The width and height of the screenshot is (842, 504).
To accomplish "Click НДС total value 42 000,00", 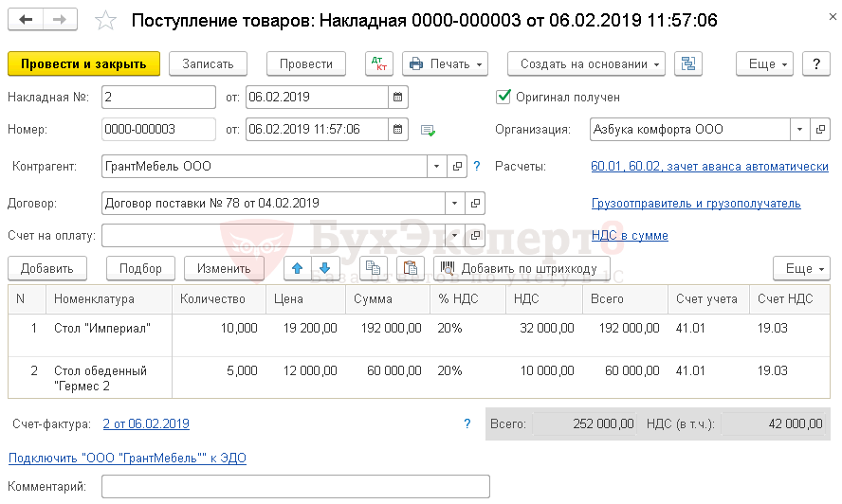I will coord(774,424).
